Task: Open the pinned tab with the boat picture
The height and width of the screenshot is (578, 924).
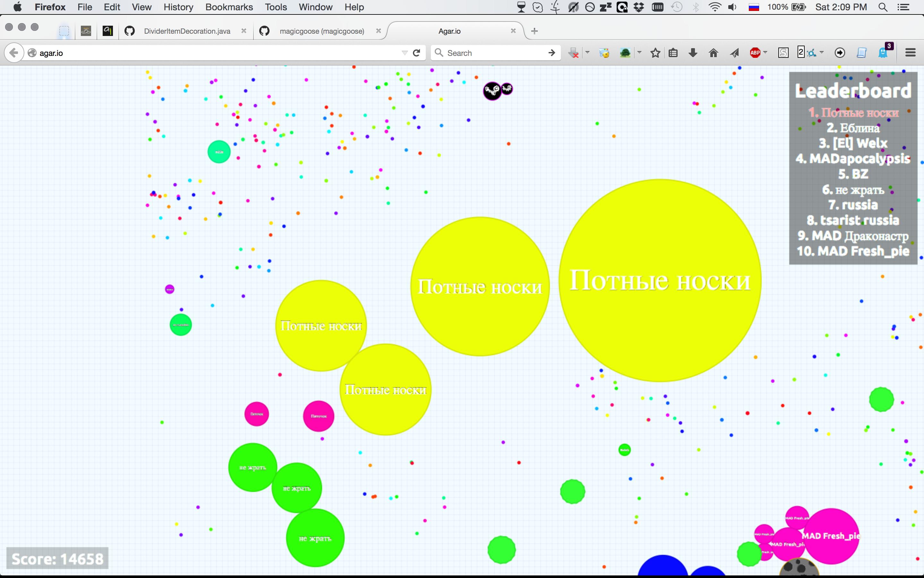Action: (86, 31)
